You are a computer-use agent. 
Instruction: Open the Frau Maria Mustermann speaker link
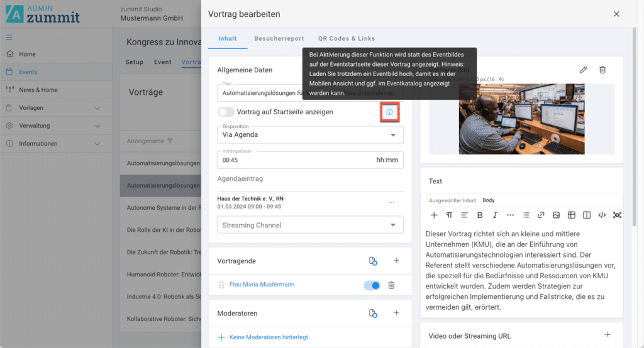[x=262, y=285]
